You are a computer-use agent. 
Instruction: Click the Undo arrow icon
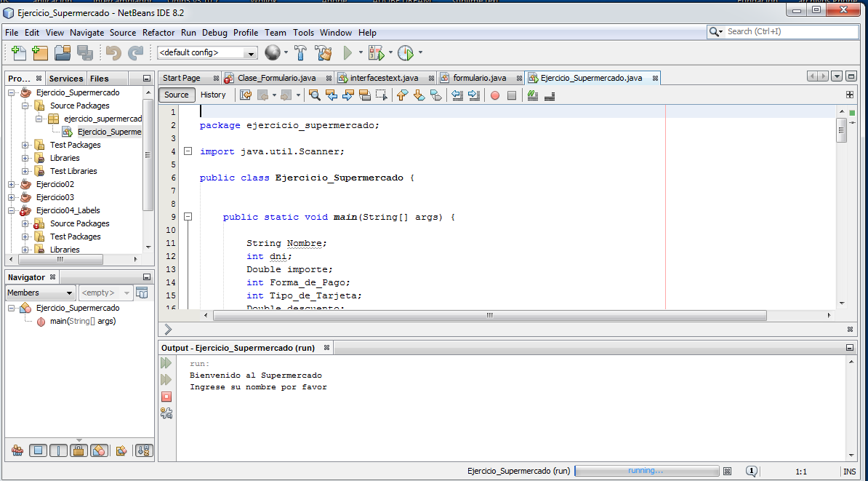(x=113, y=52)
